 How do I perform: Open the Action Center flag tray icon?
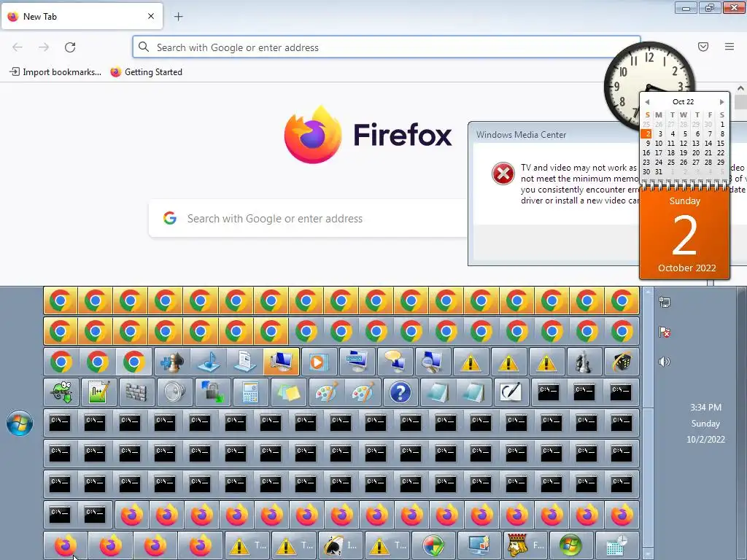pos(665,332)
